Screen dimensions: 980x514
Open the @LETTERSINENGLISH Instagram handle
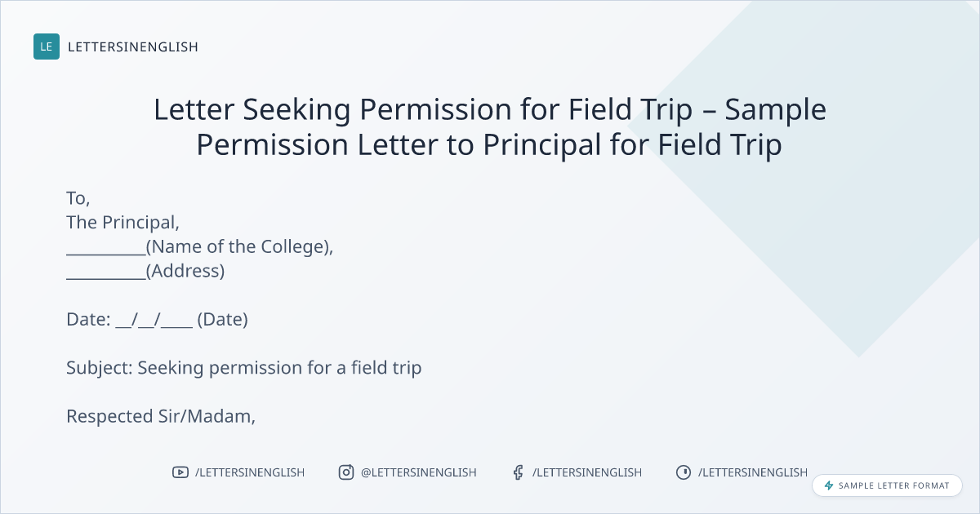pyautogui.click(x=419, y=472)
